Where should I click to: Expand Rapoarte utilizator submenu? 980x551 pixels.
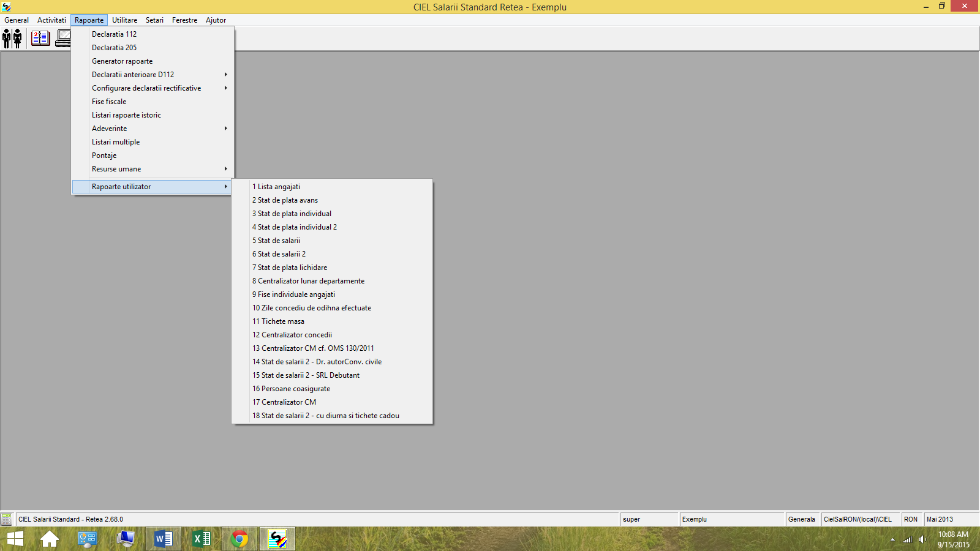[152, 187]
